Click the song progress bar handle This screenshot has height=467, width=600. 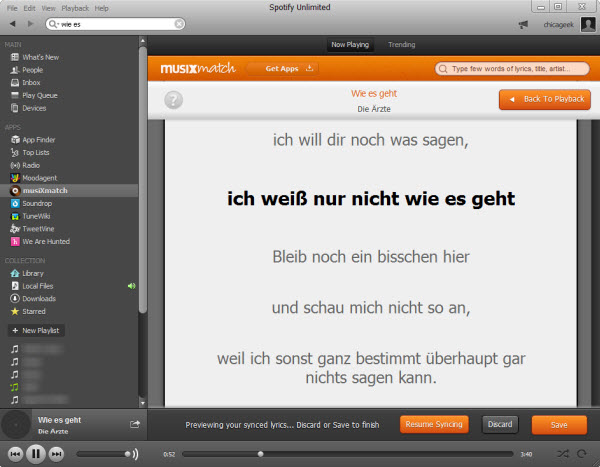(x=260, y=454)
